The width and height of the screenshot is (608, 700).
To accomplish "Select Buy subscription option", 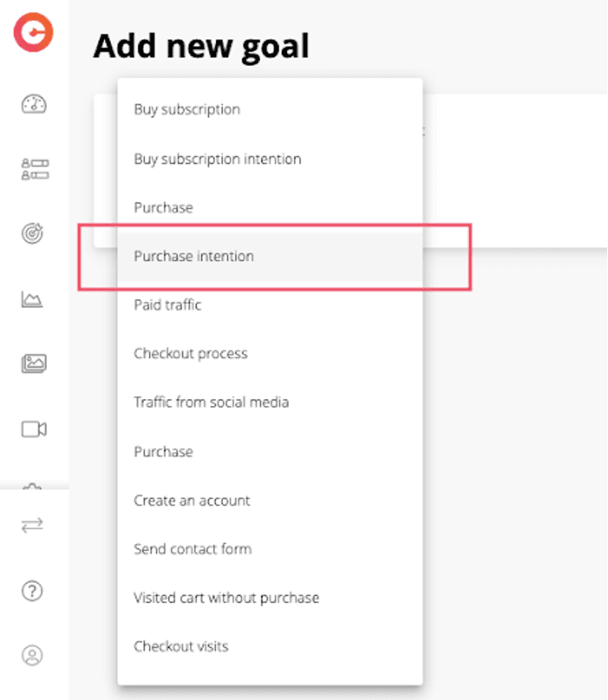I will click(270, 109).
